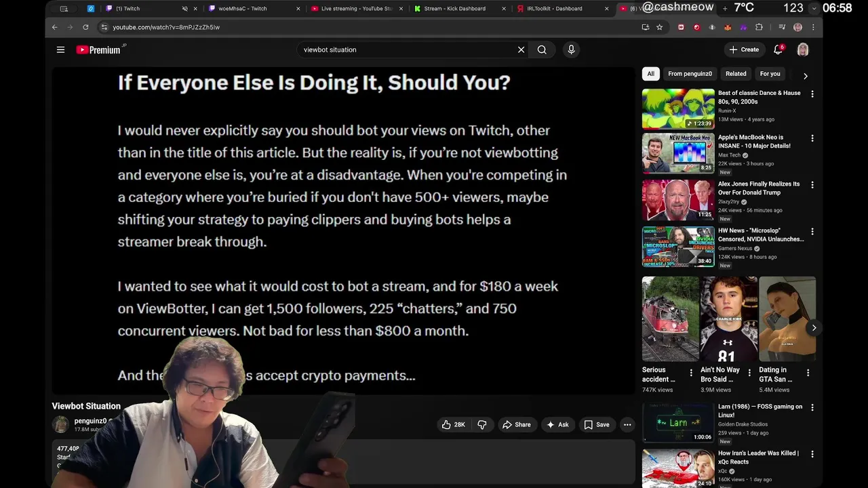Image resolution: width=868 pixels, height=488 pixels.
Task: Open Larn (1986) FOSS gaming video title
Action: pos(760,411)
